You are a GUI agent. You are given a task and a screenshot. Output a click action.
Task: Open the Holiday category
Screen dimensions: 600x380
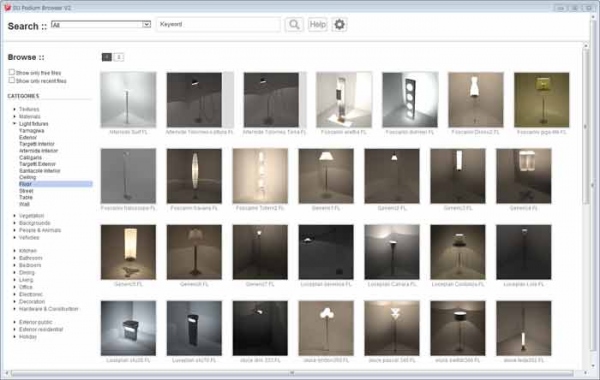(28, 337)
